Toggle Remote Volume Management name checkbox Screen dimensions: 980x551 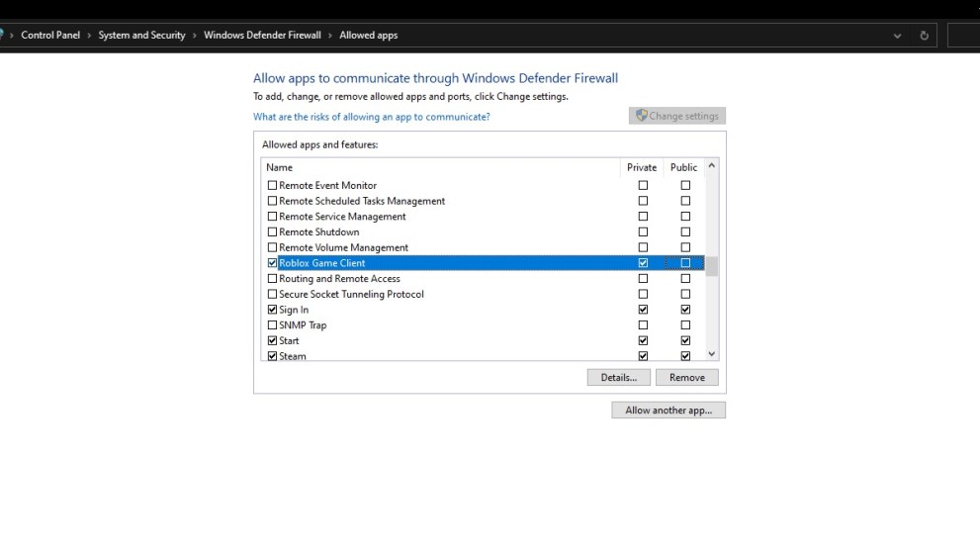point(272,247)
